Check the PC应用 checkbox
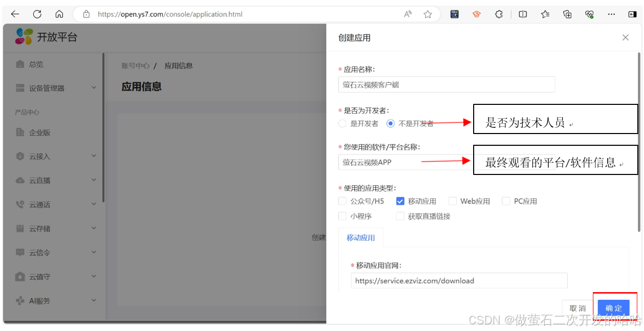The width and height of the screenshot is (644, 331). pyautogui.click(x=506, y=201)
